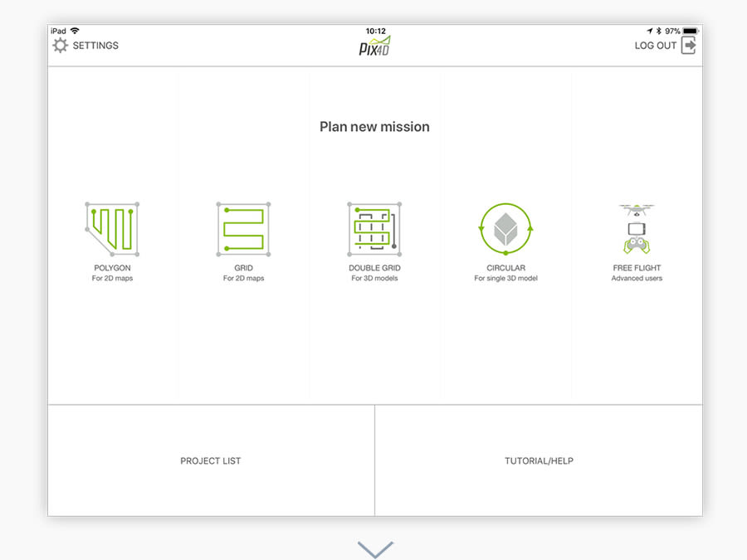Tap the Log Out arrow icon
This screenshot has width=747, height=560.
point(688,46)
